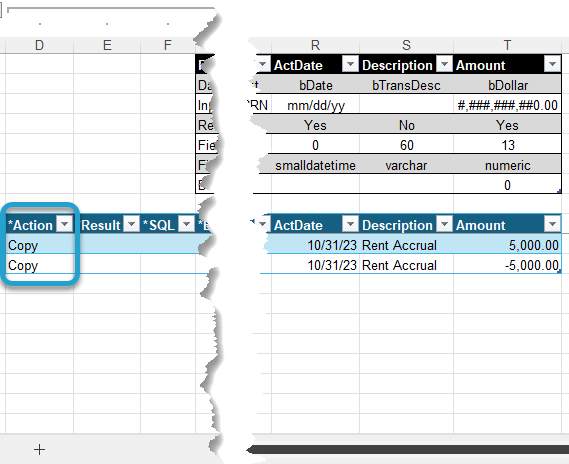
Task: Click the #,###,###,##0.00 format cell
Action: [x=507, y=105]
